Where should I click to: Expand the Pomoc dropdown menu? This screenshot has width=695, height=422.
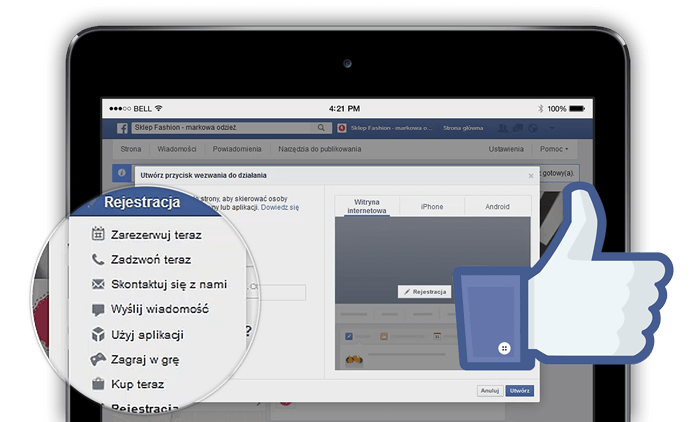click(556, 149)
